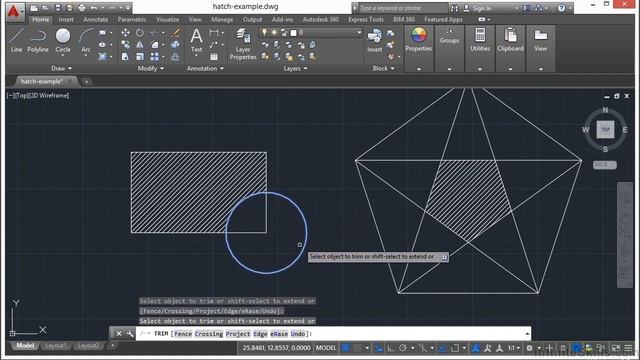
Task: Open the layer name dropdown list
Action: [359, 32]
